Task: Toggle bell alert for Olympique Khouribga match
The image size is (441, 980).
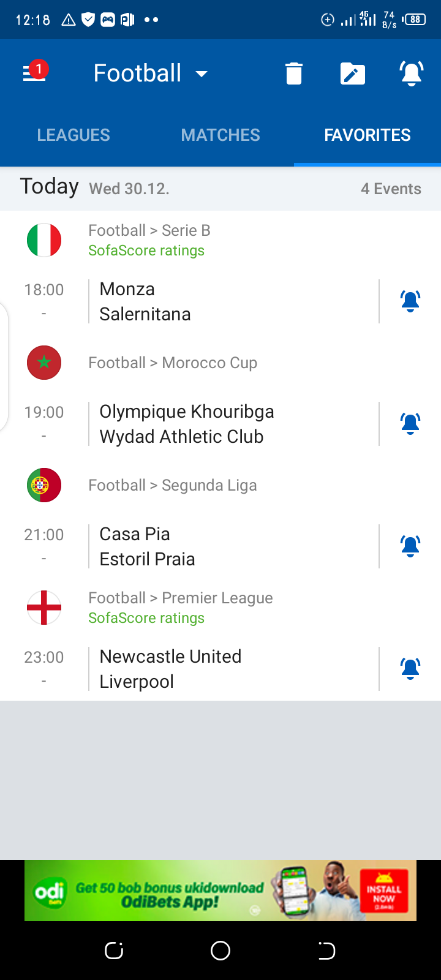Action: pyautogui.click(x=410, y=424)
